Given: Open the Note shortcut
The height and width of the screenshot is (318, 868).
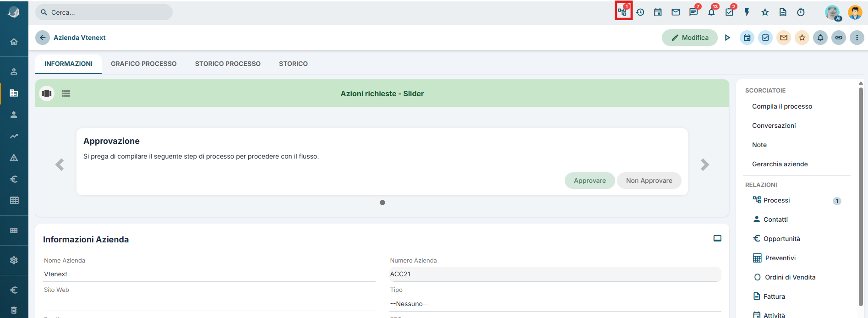Looking at the screenshot, I should click(759, 145).
